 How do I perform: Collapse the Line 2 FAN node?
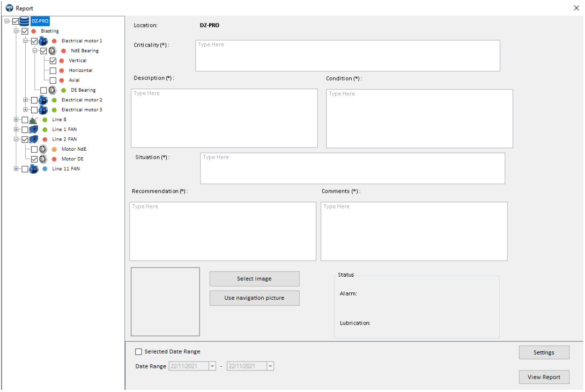tap(16, 139)
